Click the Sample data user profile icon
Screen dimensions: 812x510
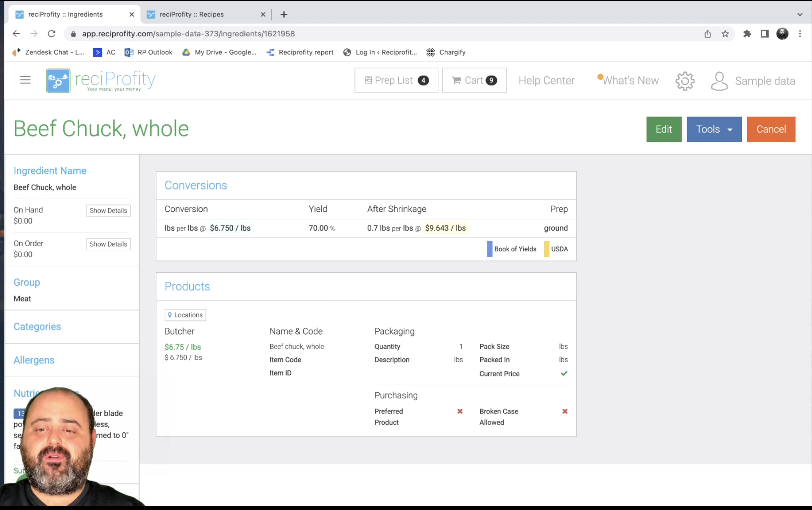coord(719,81)
